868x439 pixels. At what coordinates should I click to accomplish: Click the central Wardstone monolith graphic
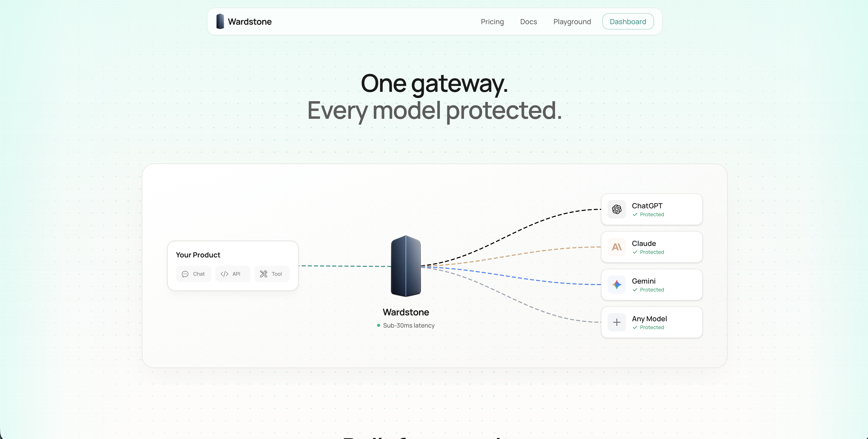(x=406, y=266)
